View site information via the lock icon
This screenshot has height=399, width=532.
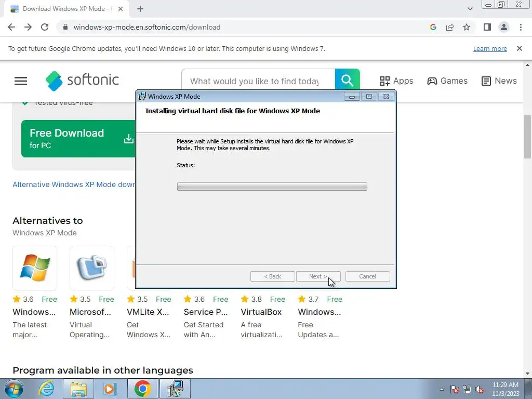pos(65,27)
